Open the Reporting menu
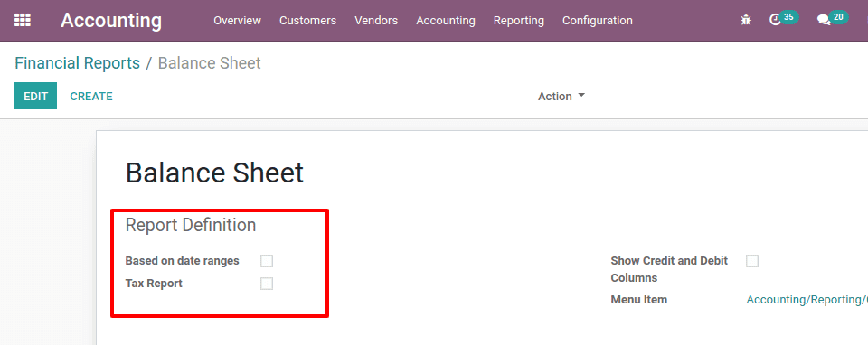868x345 pixels. [x=519, y=21]
